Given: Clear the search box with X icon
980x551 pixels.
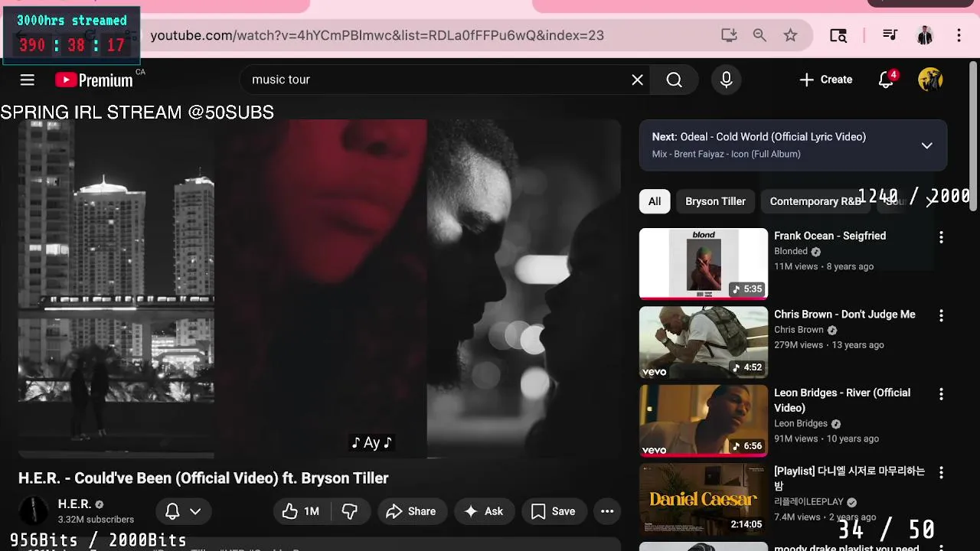Looking at the screenshot, I should [x=637, y=80].
